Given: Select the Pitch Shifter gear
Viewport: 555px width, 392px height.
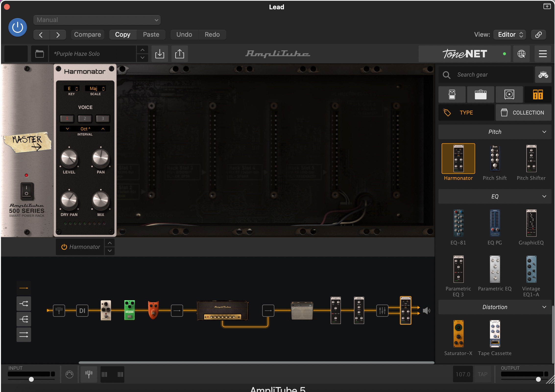Looking at the screenshot, I should point(531,159).
